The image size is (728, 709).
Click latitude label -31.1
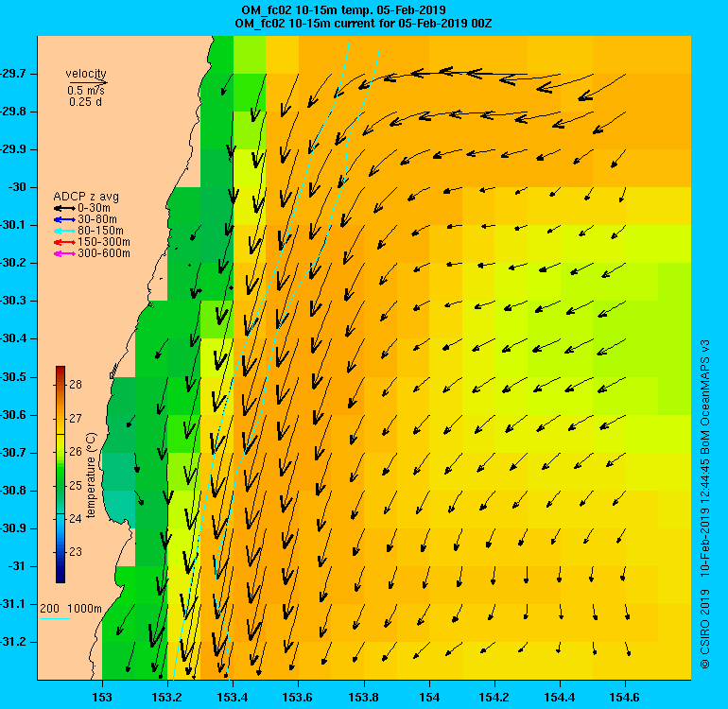click(x=13, y=604)
